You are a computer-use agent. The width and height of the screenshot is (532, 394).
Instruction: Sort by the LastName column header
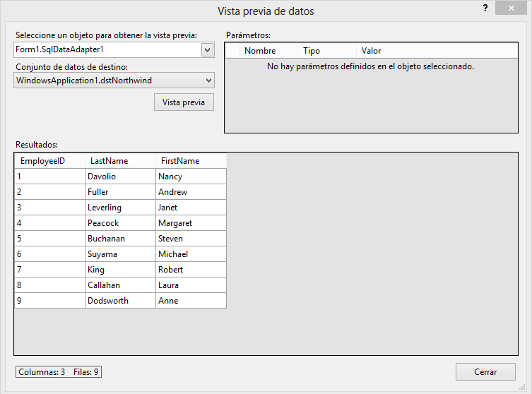coord(120,161)
